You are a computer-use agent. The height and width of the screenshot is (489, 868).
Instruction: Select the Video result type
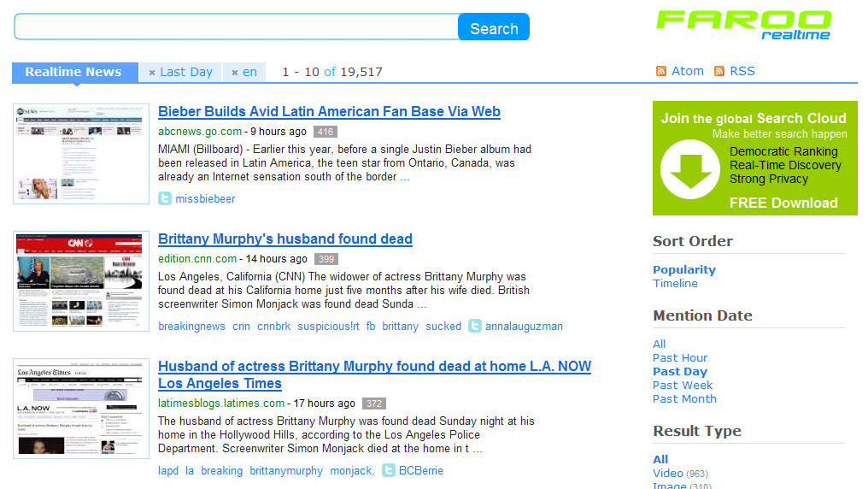[667, 474]
